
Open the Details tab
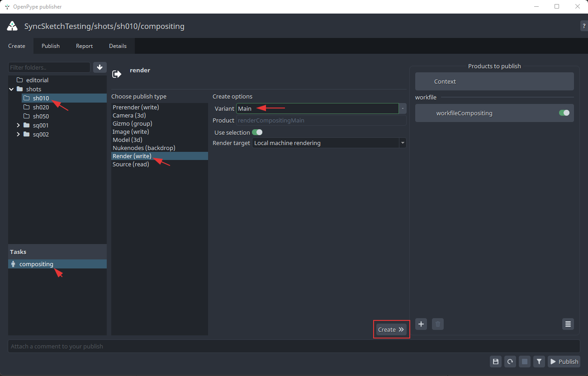pos(118,46)
